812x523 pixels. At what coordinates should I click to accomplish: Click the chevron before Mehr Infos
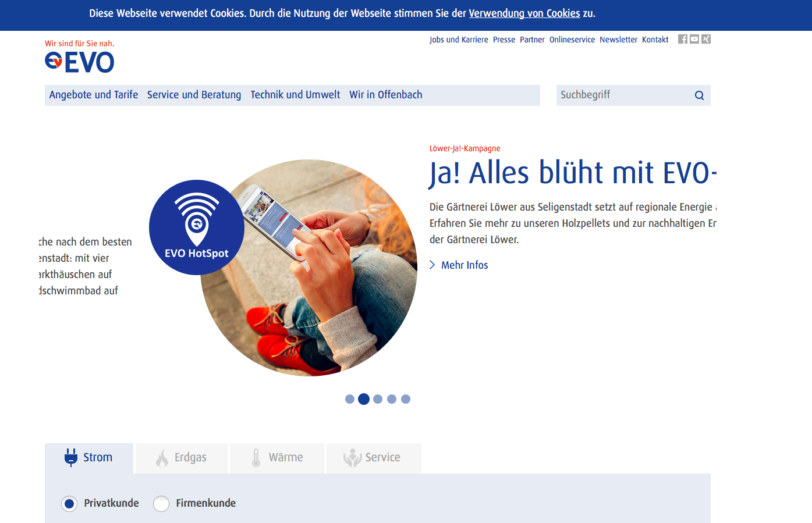click(x=432, y=265)
